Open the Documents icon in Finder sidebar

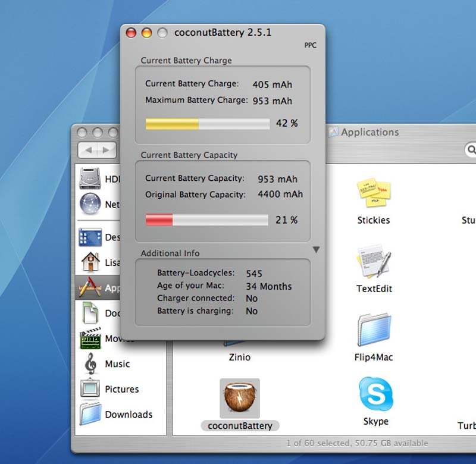click(90, 312)
